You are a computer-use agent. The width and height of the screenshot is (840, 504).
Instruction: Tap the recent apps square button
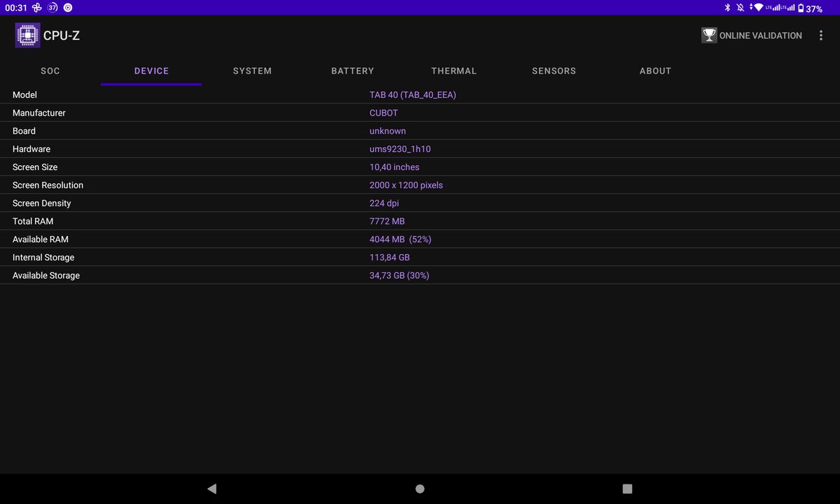pos(627,489)
